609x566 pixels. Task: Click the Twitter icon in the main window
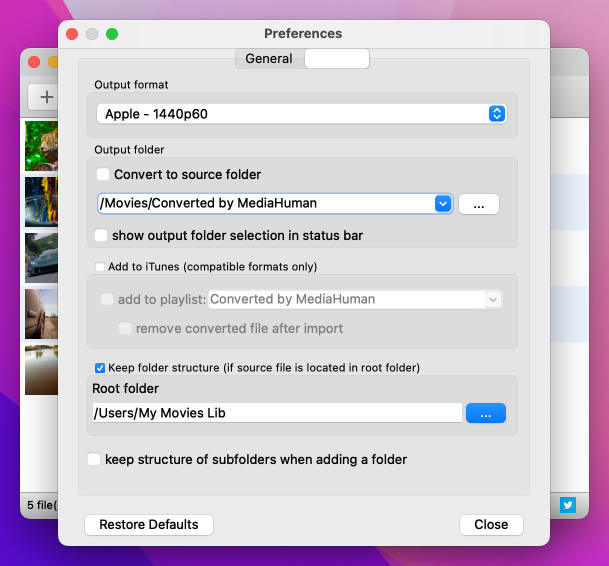pyautogui.click(x=567, y=505)
